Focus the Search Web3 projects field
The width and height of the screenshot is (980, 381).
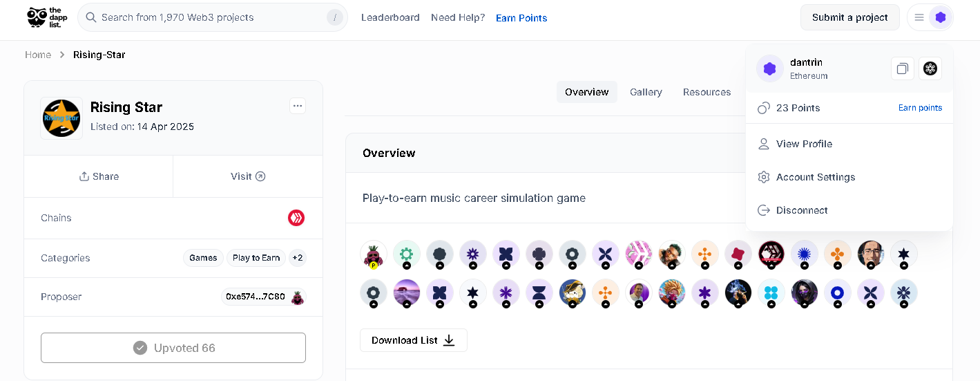[x=213, y=17]
